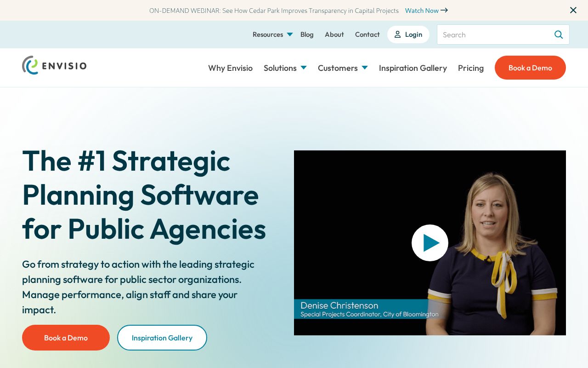The height and width of the screenshot is (368, 588).
Task: Expand the Resources dropdown arrow
Action: pyautogui.click(x=290, y=34)
